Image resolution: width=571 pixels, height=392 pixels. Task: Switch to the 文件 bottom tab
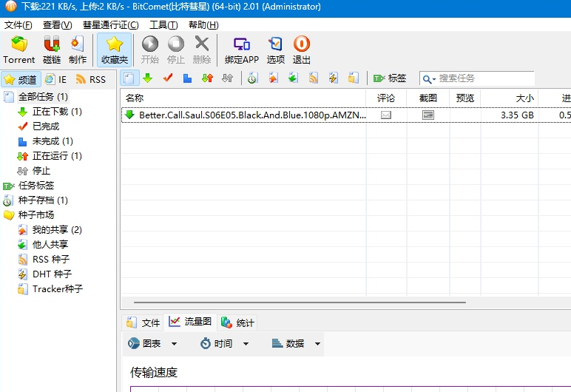tap(143, 322)
